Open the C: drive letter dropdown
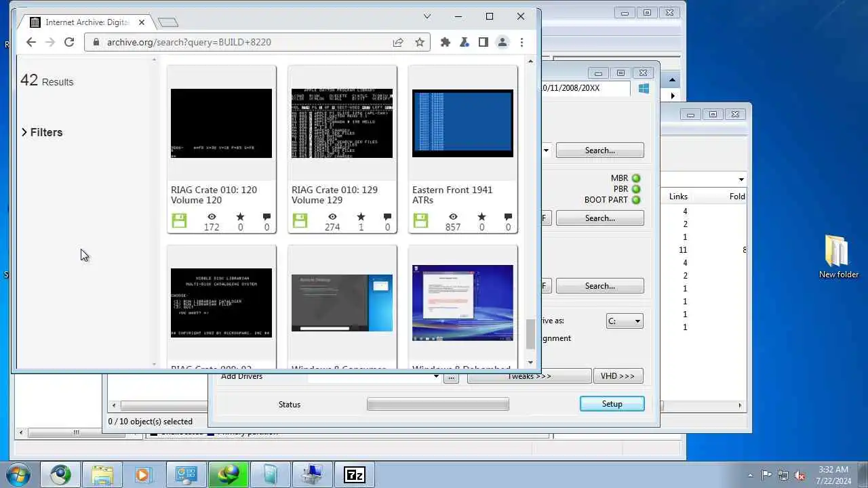 tap(625, 321)
